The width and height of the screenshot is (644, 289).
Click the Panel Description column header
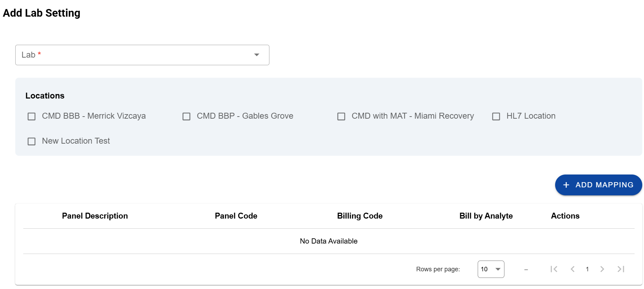pos(95,216)
